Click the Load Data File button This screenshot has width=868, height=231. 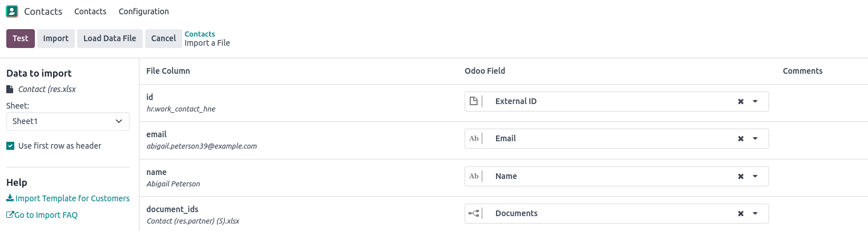pyautogui.click(x=110, y=38)
